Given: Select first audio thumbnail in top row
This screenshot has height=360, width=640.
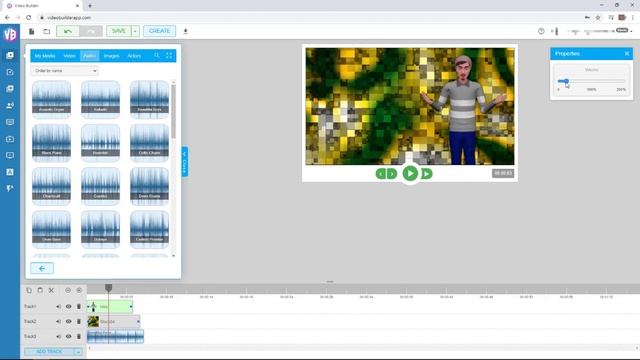Looking at the screenshot, I should (51, 99).
